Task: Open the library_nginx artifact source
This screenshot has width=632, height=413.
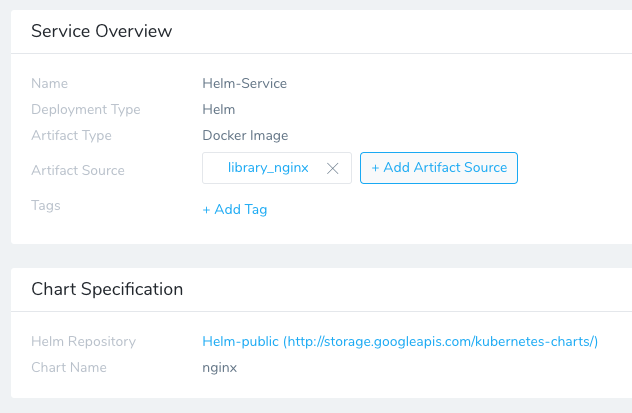Action: [268, 168]
